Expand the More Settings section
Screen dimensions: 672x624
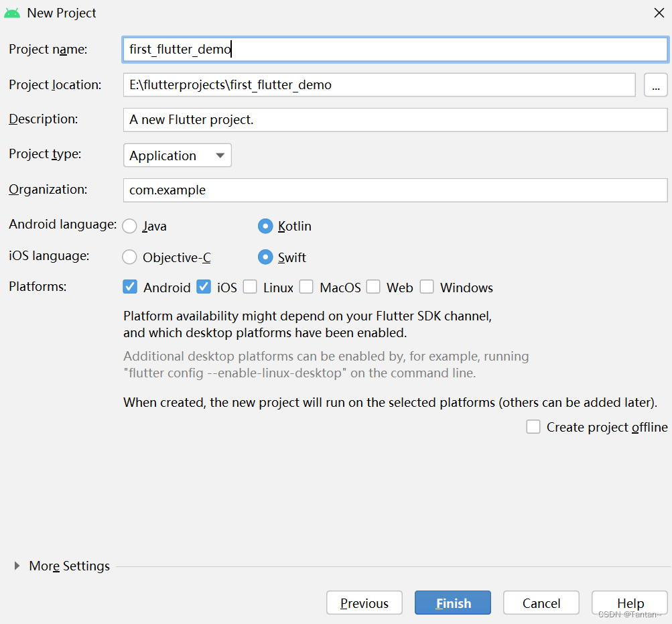(x=17, y=566)
